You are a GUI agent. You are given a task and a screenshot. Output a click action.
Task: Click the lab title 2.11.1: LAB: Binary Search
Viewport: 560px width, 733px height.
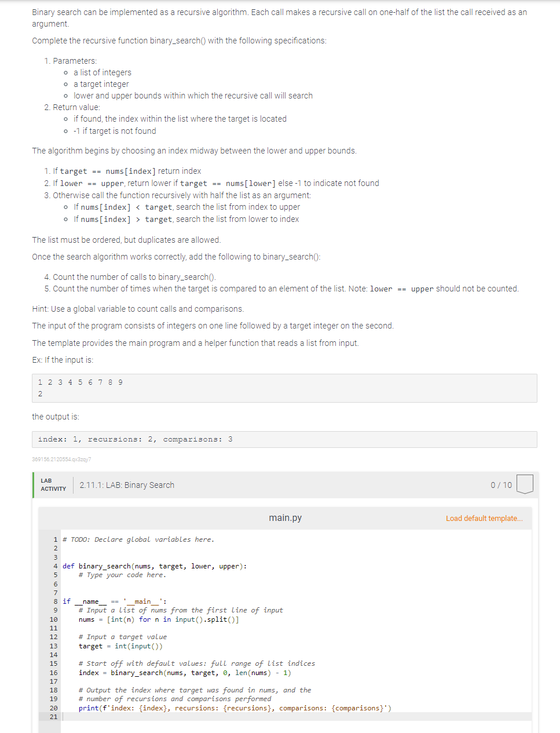click(x=127, y=485)
